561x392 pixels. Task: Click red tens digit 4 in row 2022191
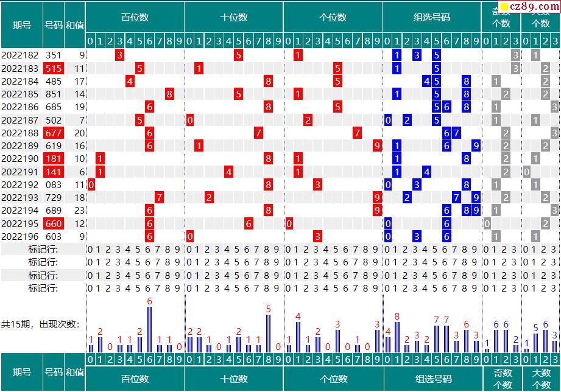[x=228, y=172]
